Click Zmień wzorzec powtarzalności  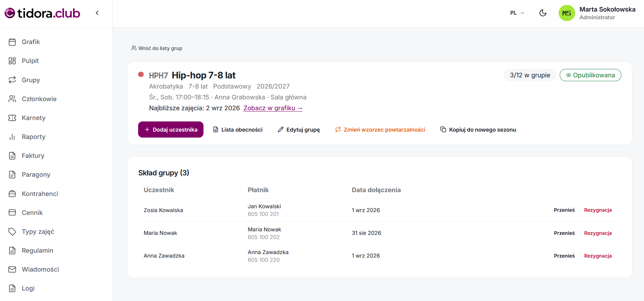(x=380, y=130)
